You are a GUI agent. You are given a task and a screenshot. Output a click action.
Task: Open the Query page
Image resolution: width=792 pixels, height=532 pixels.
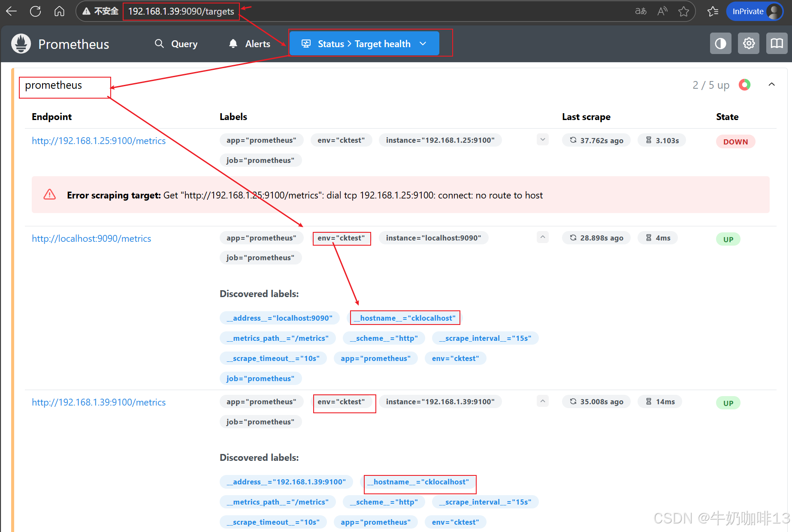pos(176,44)
